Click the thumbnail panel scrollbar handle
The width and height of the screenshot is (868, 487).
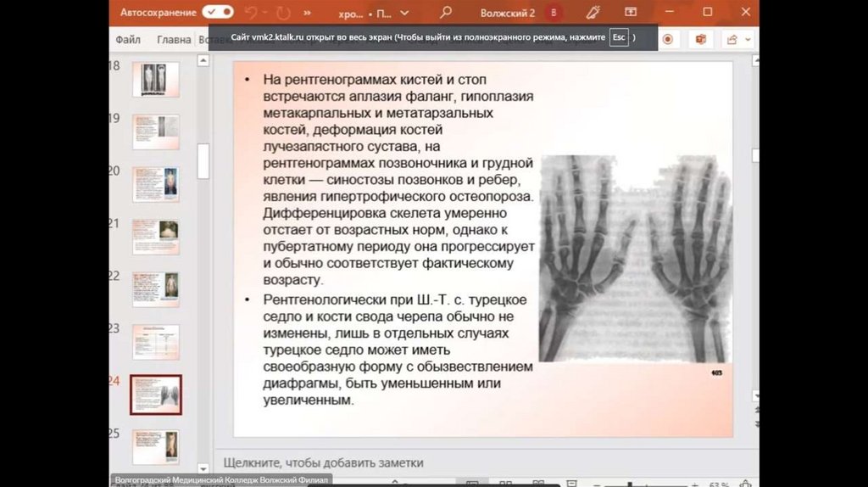203,161
